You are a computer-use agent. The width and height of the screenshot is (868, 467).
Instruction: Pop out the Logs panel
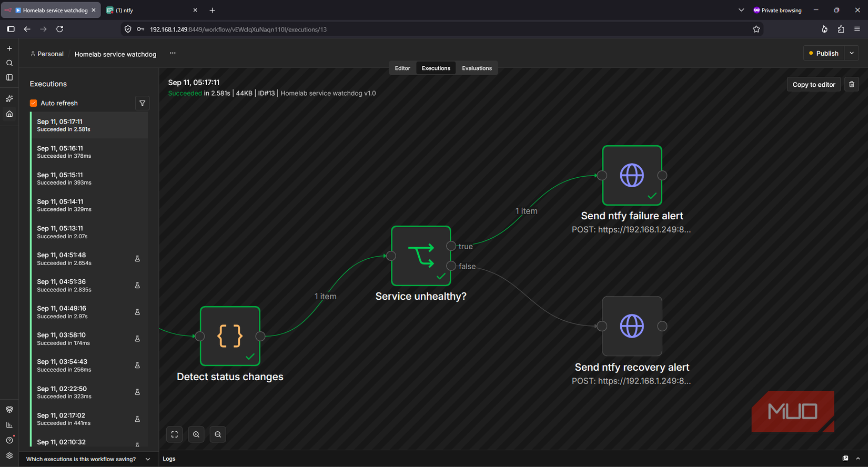[x=845, y=459]
